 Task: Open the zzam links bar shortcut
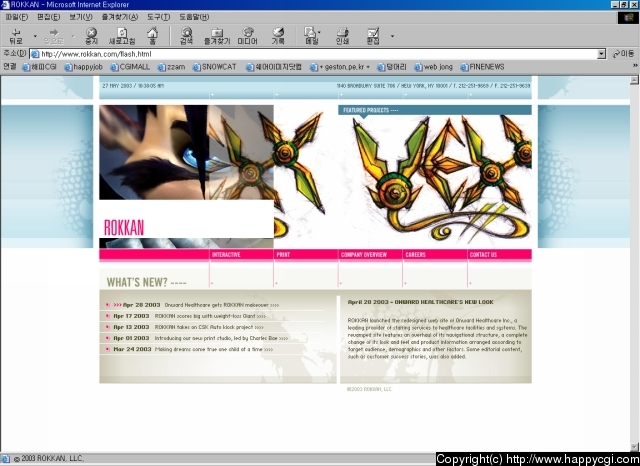click(x=171, y=67)
